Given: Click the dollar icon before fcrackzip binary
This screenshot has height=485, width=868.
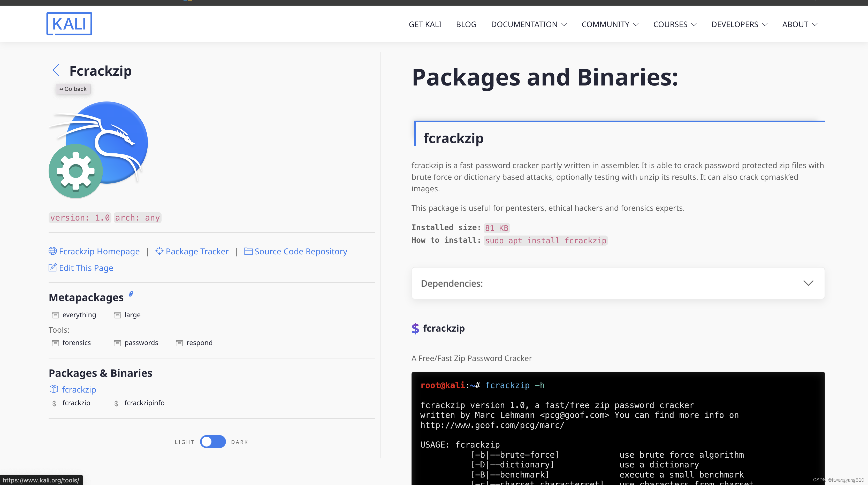Looking at the screenshot, I should [54, 403].
